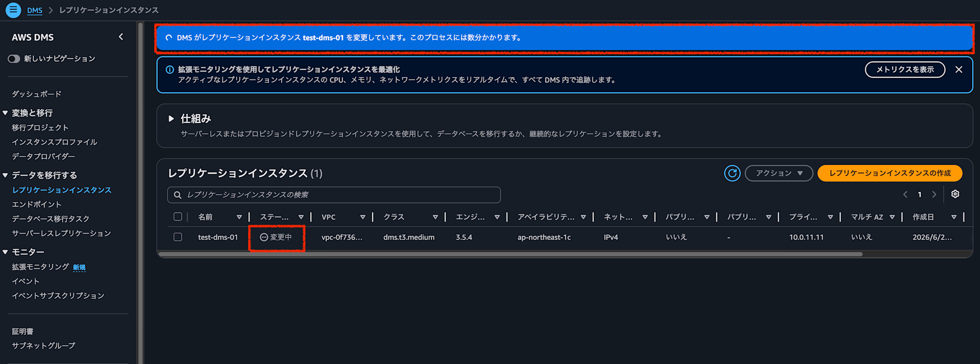The width and height of the screenshot is (980, 364).
Task: Click the 10.0.11.11 private IP cell
Action: tap(806, 237)
